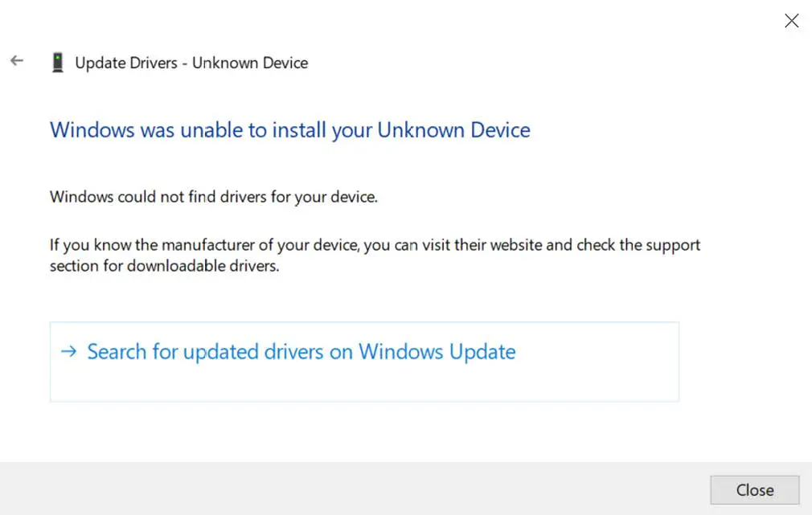This screenshot has height=515, width=812.
Task: Click the title Update Drivers - Unknown Device
Action: (191, 63)
